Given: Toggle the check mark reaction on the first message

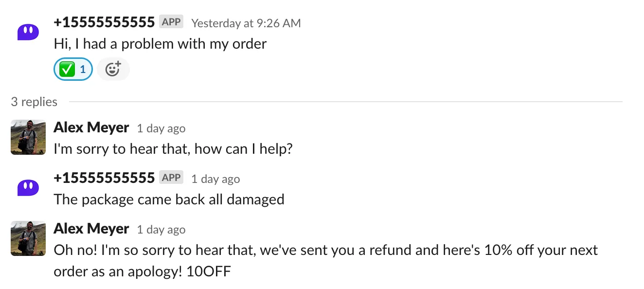Looking at the screenshot, I should coord(72,69).
